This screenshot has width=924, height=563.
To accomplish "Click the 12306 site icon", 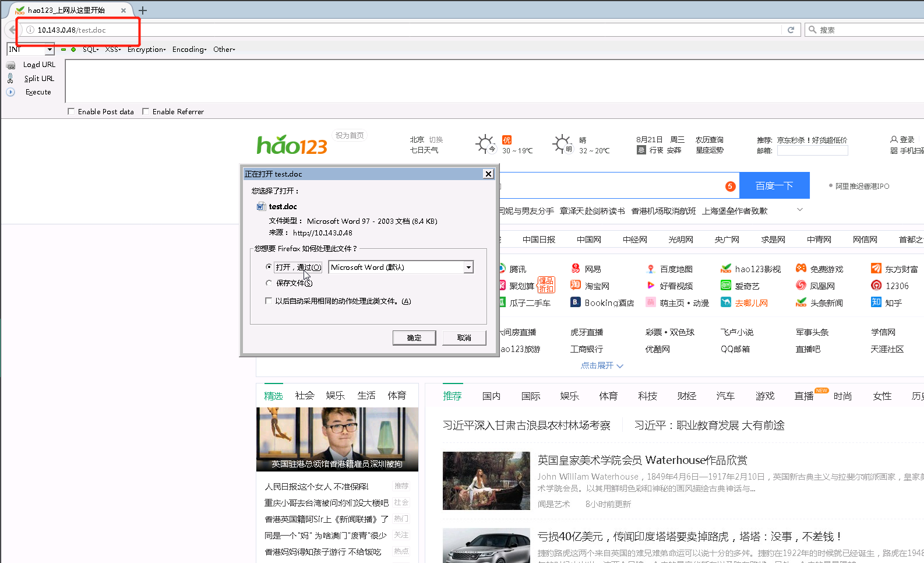I will pos(876,286).
